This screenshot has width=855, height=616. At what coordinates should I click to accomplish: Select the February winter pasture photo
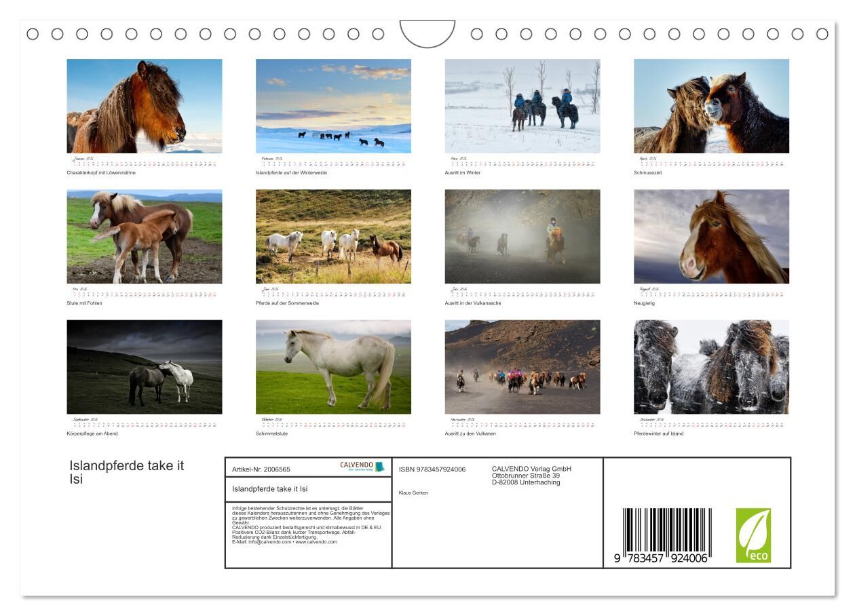(333, 106)
